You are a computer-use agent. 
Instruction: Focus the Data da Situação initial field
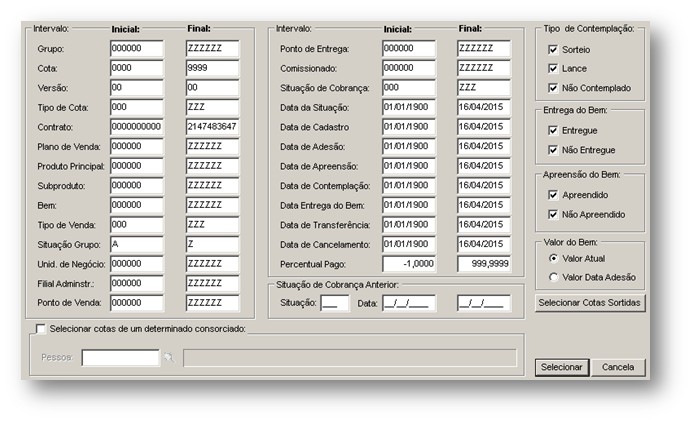[x=409, y=107]
